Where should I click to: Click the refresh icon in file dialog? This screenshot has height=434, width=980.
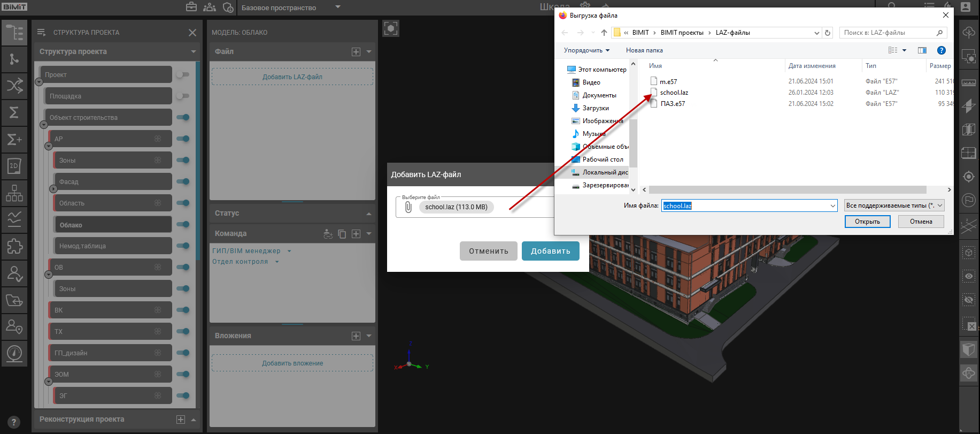coord(828,33)
